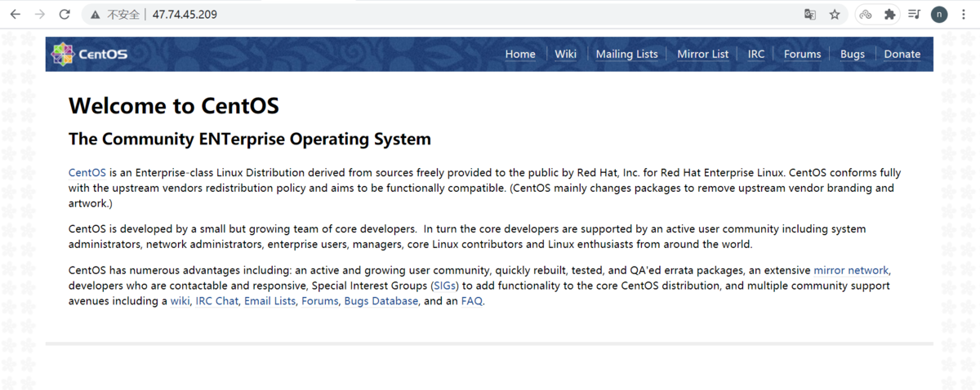Follow the wiki link in the last paragraph
980x390 pixels.
pyautogui.click(x=180, y=301)
